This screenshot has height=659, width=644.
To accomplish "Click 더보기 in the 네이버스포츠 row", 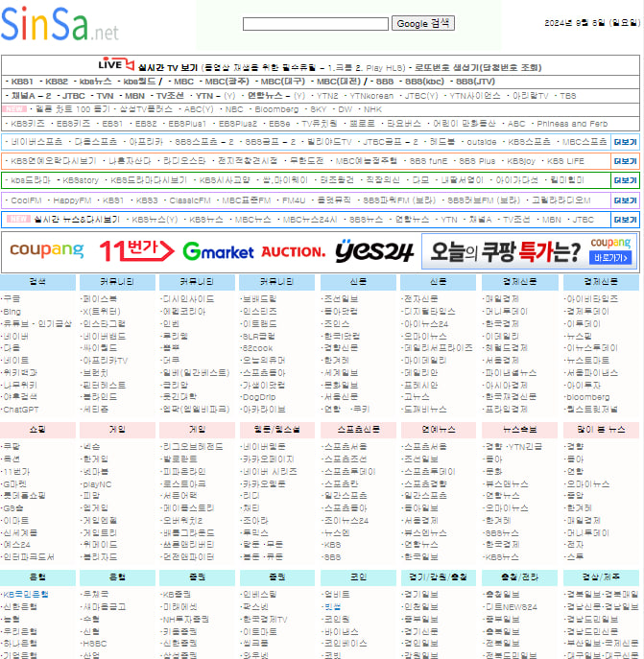I will pyautogui.click(x=625, y=142).
